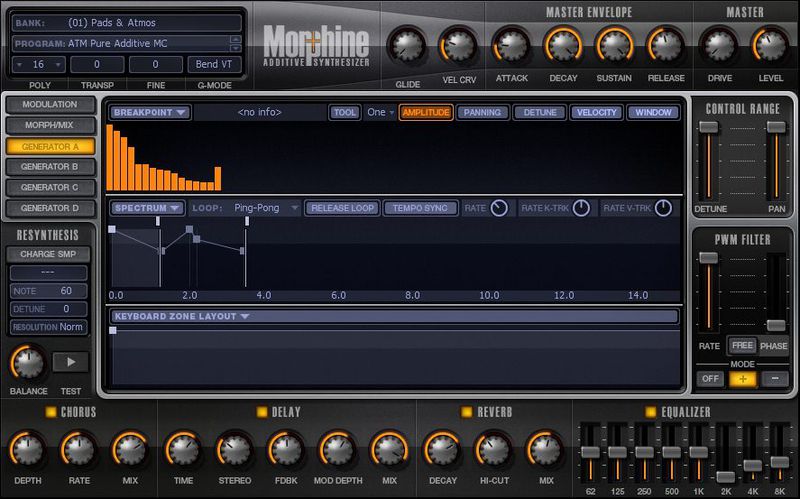Viewport: 800px width, 499px height.
Task: Click the Tempo Sync button
Action: [420, 208]
